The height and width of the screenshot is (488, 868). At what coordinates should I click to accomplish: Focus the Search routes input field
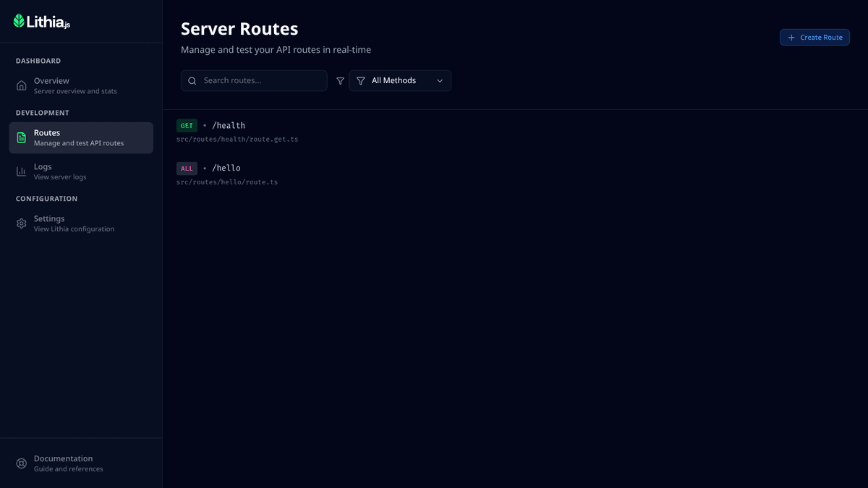262,81
